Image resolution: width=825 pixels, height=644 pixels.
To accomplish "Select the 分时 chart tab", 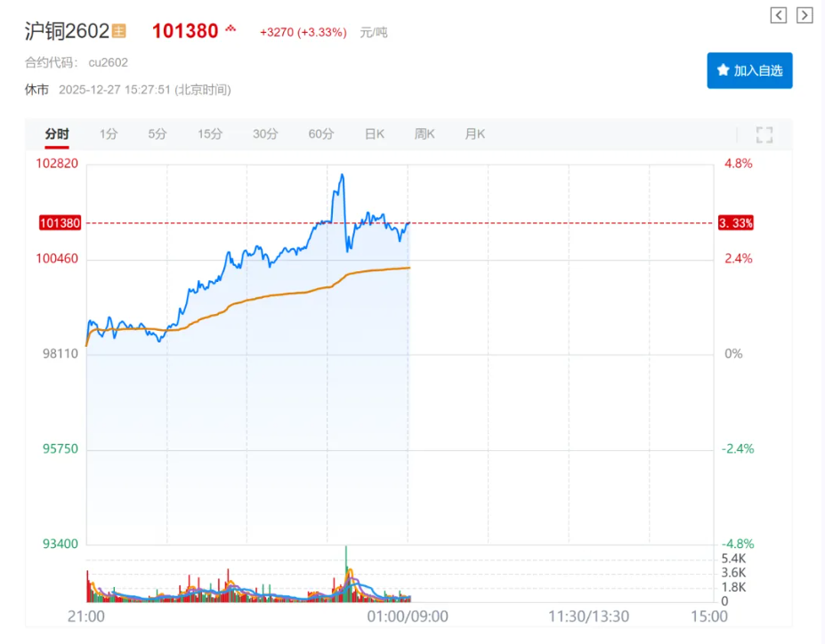I will [57, 134].
